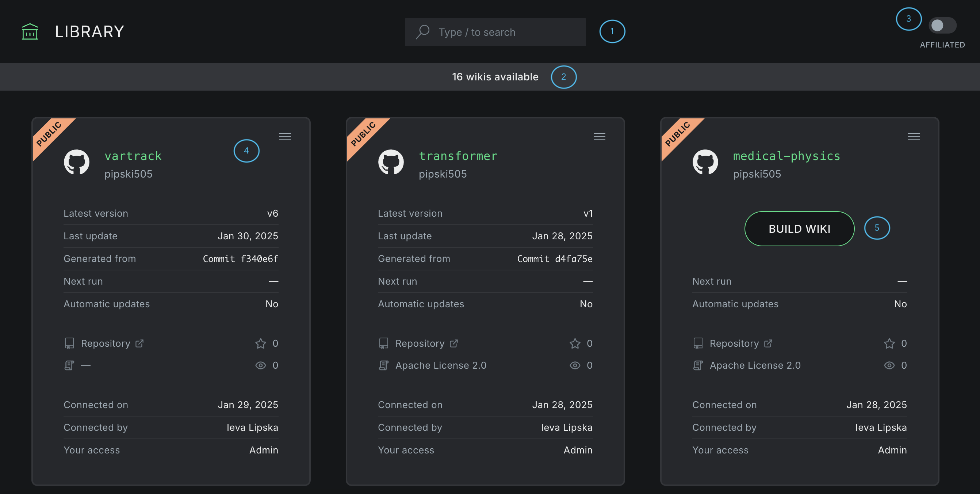This screenshot has width=980, height=494.
Task: Click the views eye icon on medical-physics
Action: [x=889, y=365]
